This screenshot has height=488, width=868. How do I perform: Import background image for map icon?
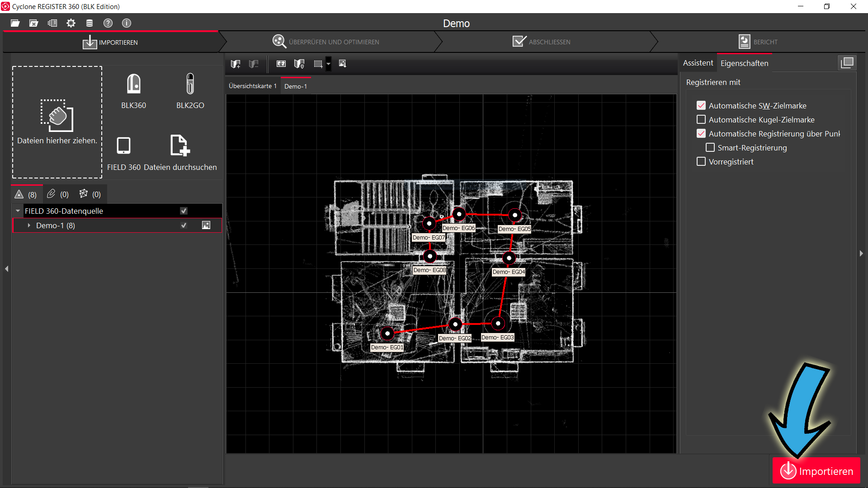(x=342, y=64)
